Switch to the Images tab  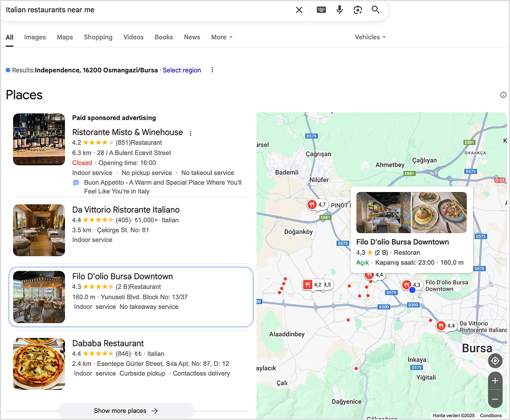(x=35, y=37)
